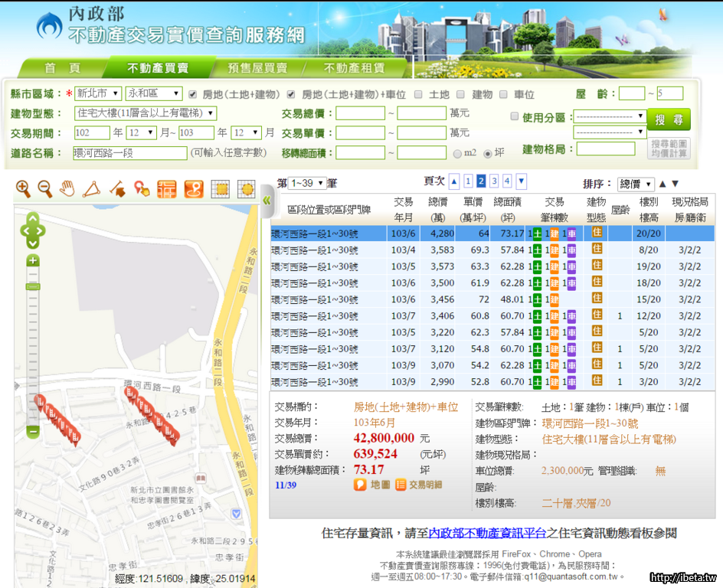Open the 內政部不動產資訊平台 link

(486, 533)
